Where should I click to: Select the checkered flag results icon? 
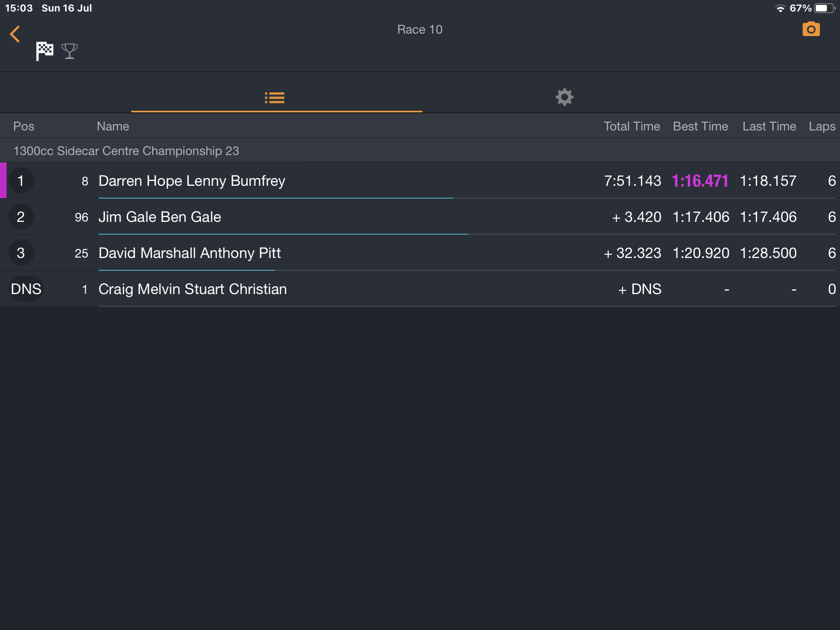[45, 51]
